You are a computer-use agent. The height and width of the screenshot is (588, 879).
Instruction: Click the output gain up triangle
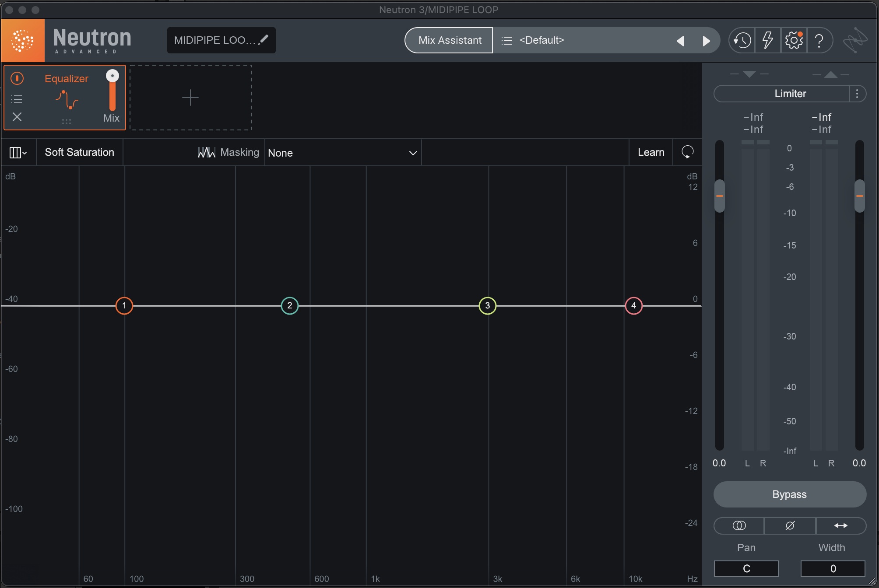(x=830, y=74)
